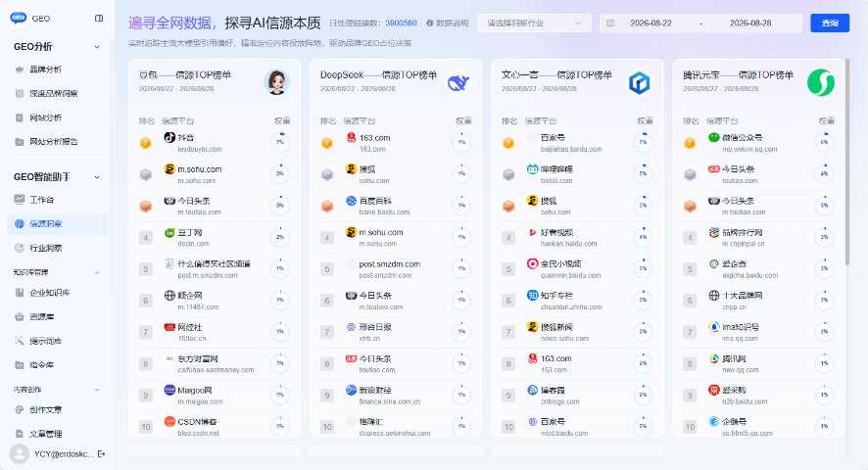Click the 163.com icon in the DeepSeek list

click(351, 137)
